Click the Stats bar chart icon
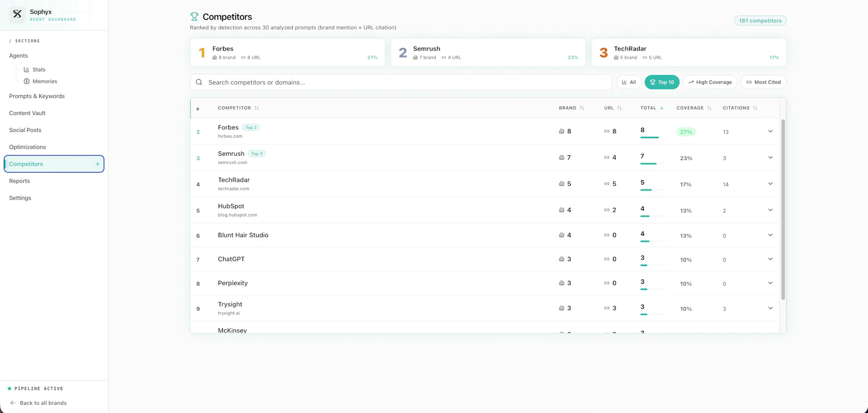Screen dimensions: 868x413 pyautogui.click(x=27, y=69)
